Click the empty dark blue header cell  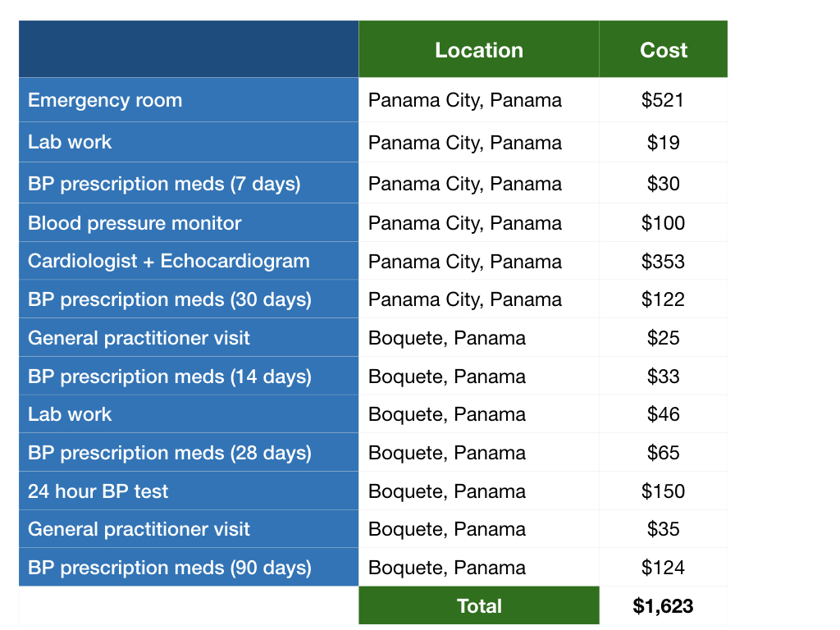click(189, 50)
